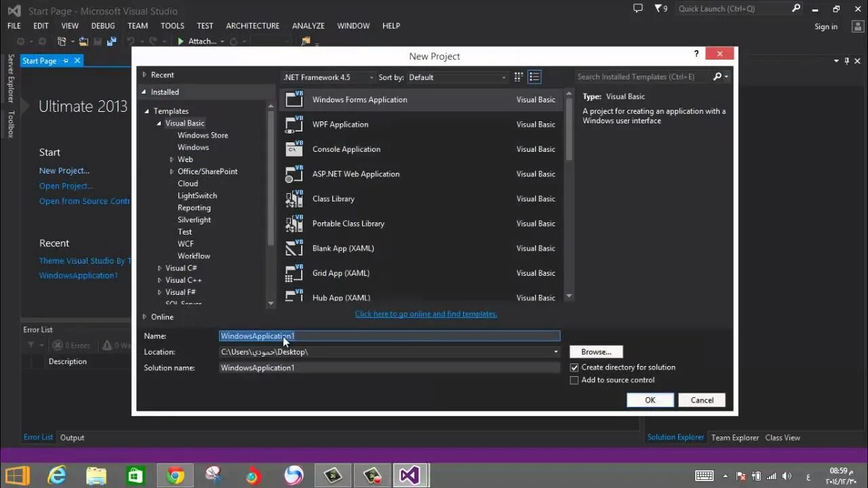Click the search magnifier in Search Installed Templates

pos(717,77)
